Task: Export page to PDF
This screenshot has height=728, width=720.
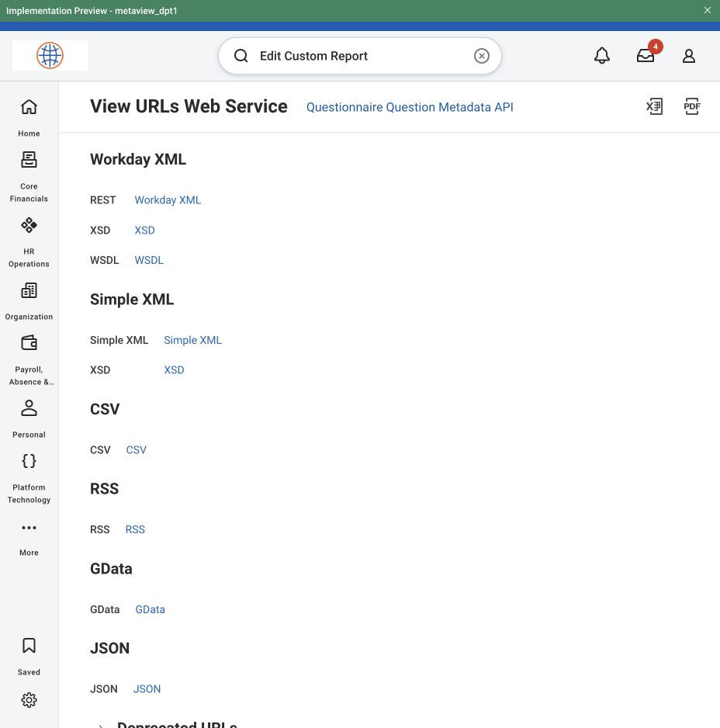Action: [x=692, y=106]
